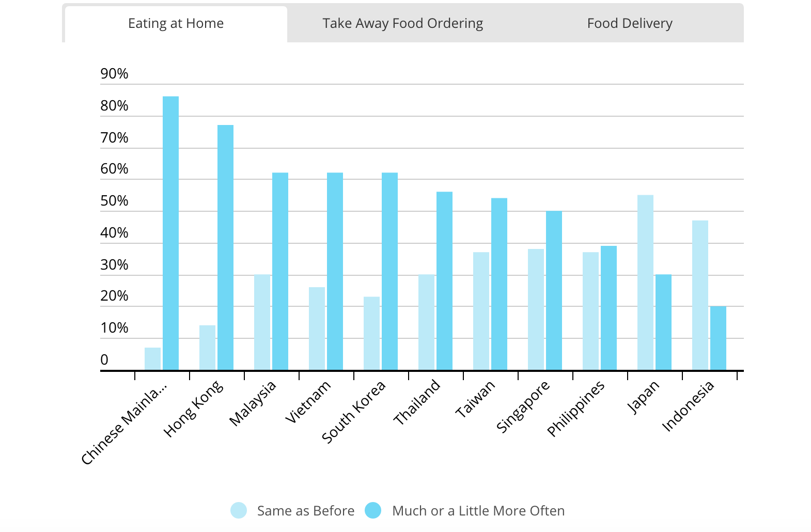Viewport: 811px width, 532px height.
Task: Switch to Take Away Food Ordering tab
Action: 402,24
